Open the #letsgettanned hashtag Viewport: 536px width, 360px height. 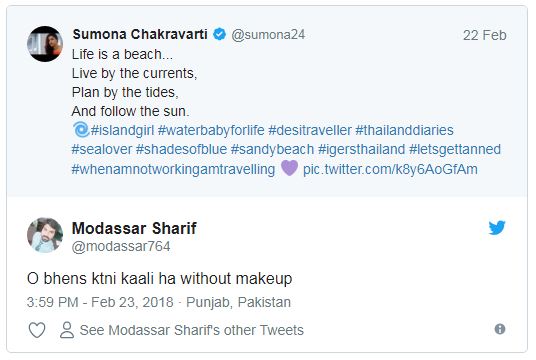tap(455, 149)
